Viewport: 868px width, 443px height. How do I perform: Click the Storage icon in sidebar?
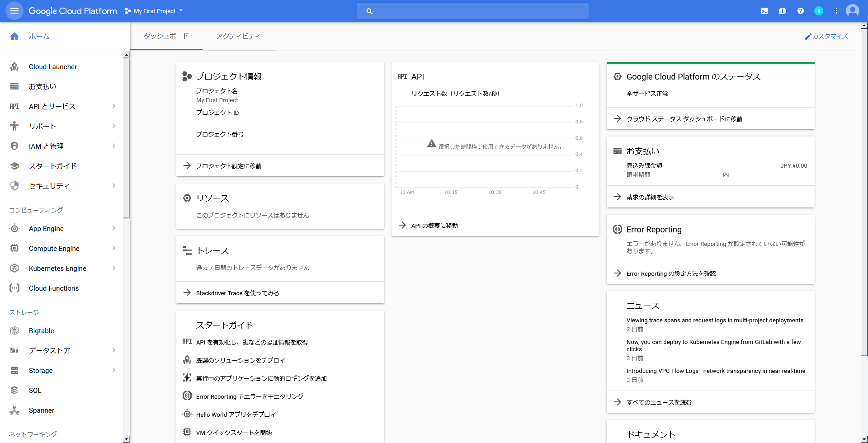(14, 370)
